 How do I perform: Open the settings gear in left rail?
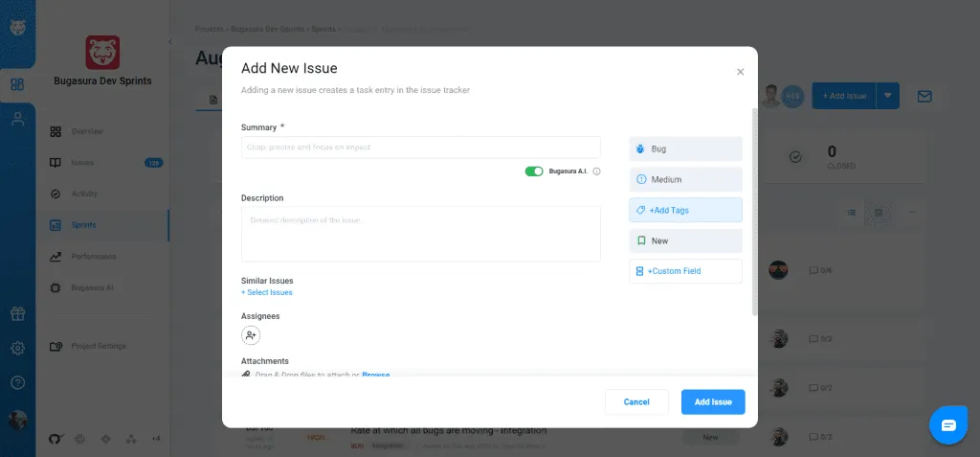[x=17, y=348]
